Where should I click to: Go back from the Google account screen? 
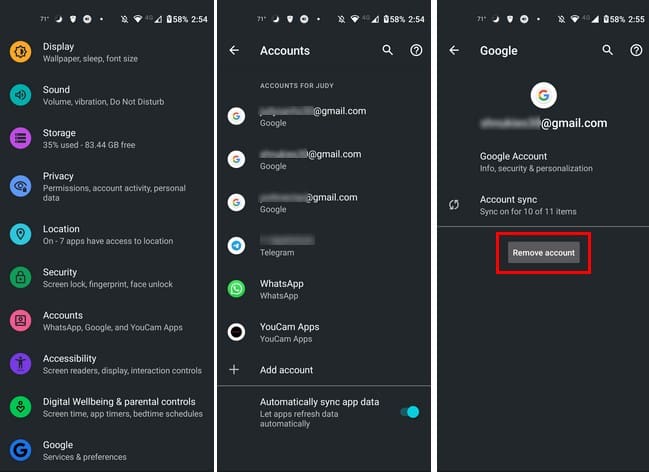click(454, 51)
